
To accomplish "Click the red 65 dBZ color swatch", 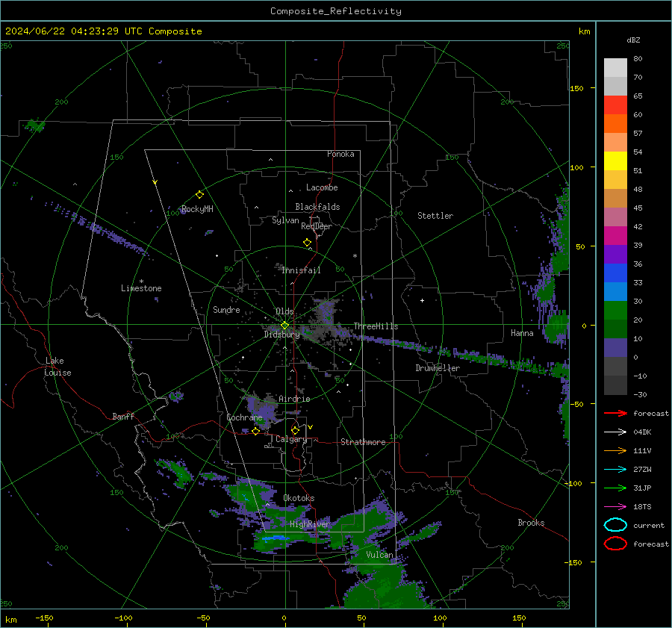I will tap(615, 105).
